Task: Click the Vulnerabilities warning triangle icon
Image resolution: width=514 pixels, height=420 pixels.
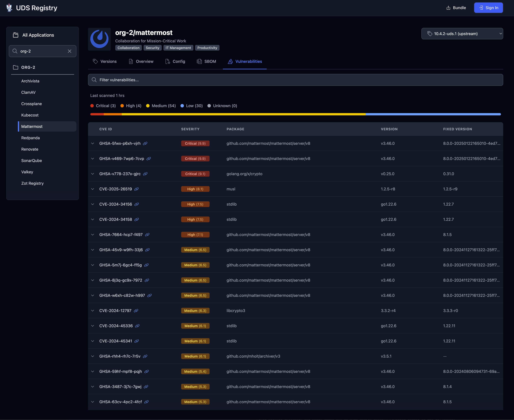Action: point(230,62)
